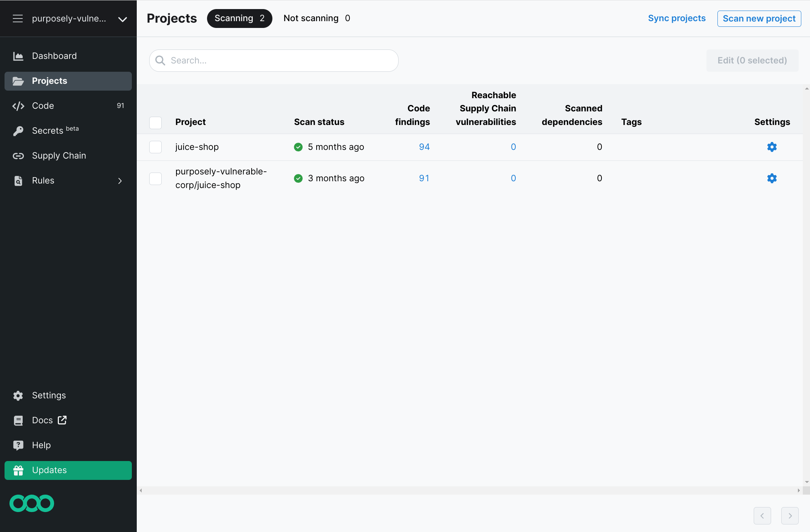Open the organization switcher dropdown

(122, 19)
